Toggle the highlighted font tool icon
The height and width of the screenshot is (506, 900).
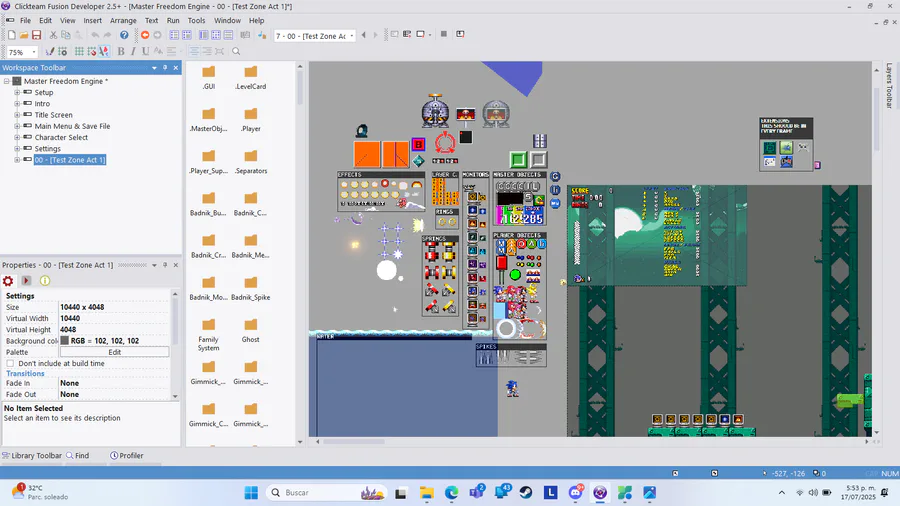(x=103, y=52)
